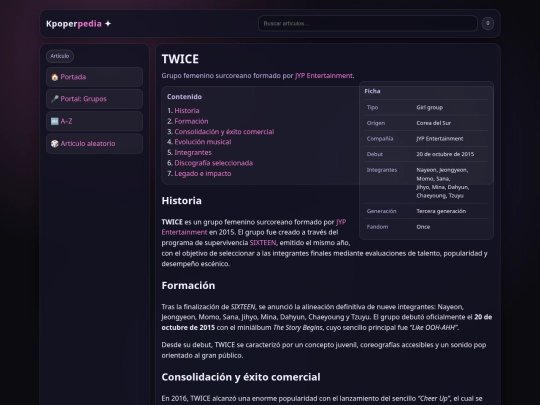The height and width of the screenshot is (405, 540).
Task: Click the Ficha infobox heading
Action: [372, 91]
